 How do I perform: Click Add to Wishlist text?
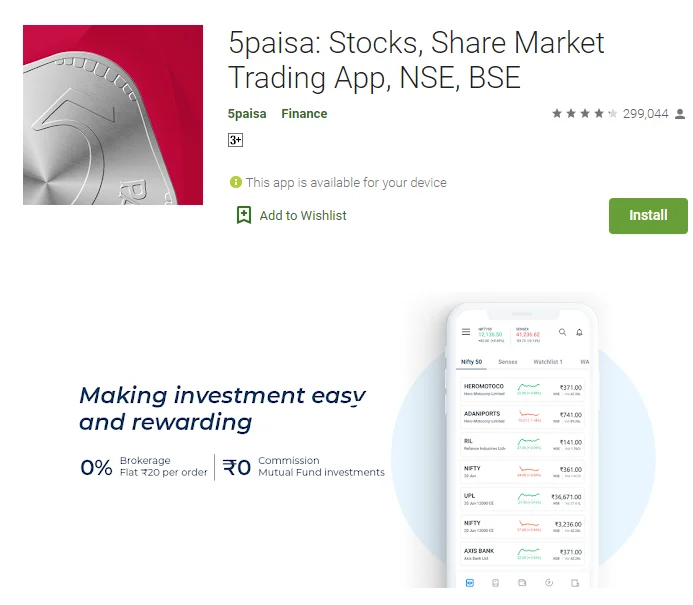coord(303,215)
